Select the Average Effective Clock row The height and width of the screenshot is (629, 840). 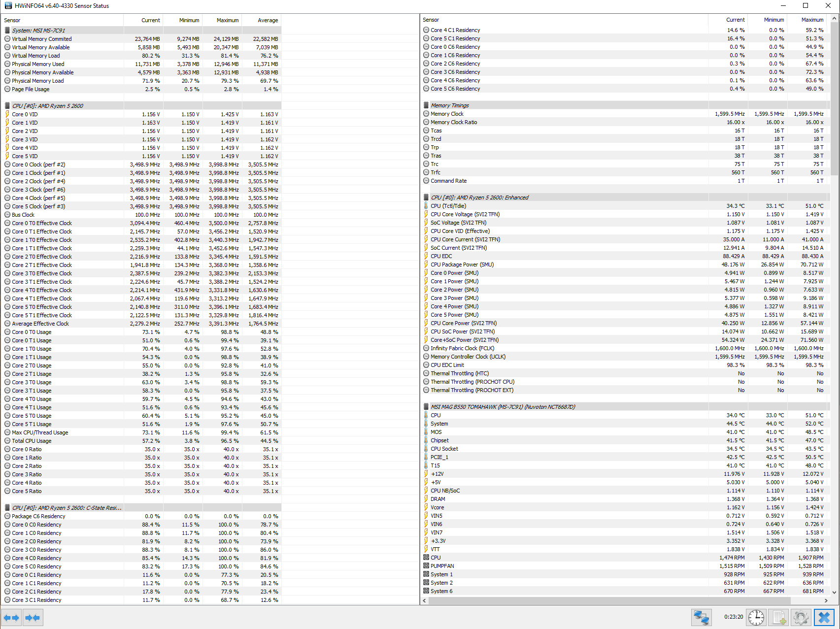pyautogui.click(x=141, y=324)
